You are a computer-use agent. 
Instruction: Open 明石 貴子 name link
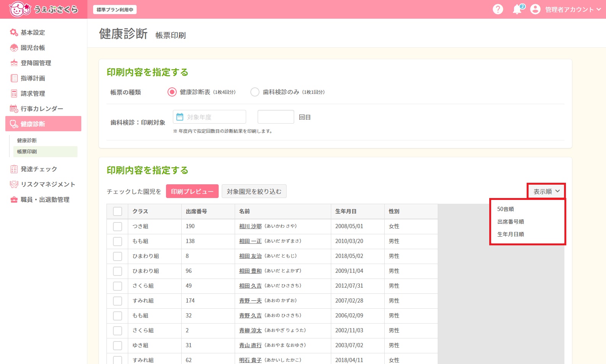point(250,360)
